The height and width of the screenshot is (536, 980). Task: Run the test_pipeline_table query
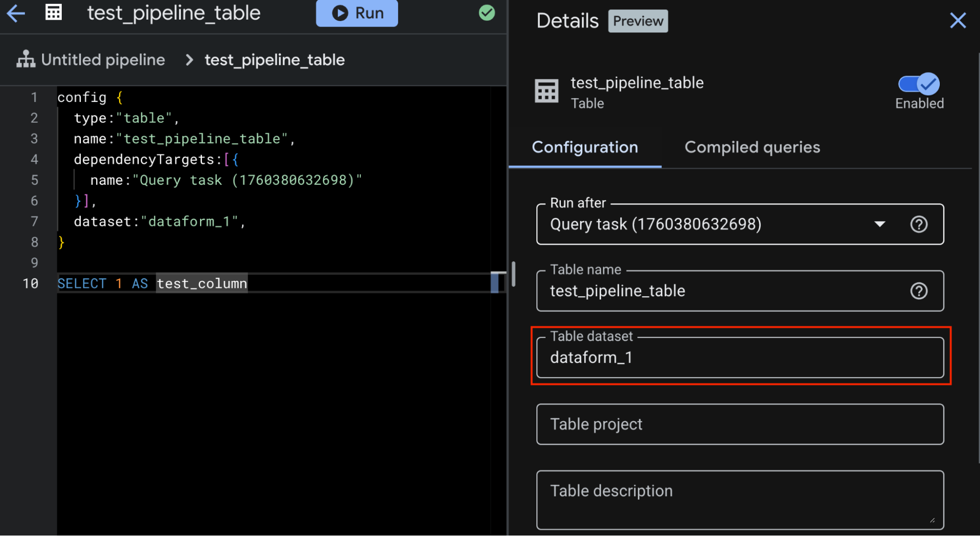(357, 13)
